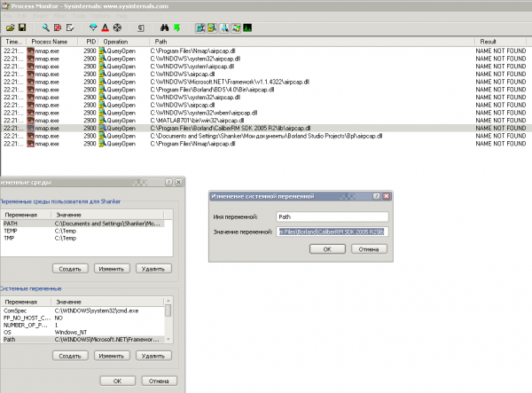Click OK in the system variable edit dialog
Viewport: 532px width, 393px height.
(327, 249)
